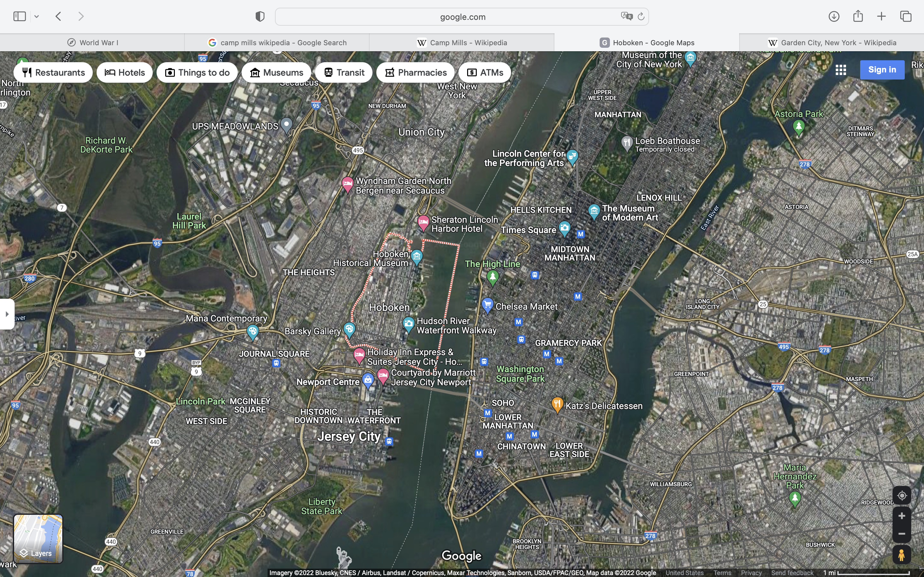The height and width of the screenshot is (577, 924).
Task: Zoom out with the minus button
Action: (x=902, y=534)
